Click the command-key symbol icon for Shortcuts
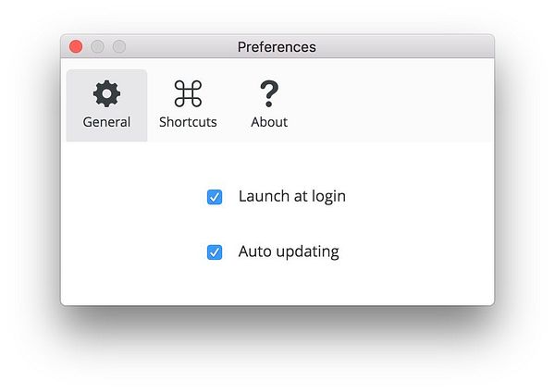The height and width of the screenshot is (392, 555). [x=188, y=93]
